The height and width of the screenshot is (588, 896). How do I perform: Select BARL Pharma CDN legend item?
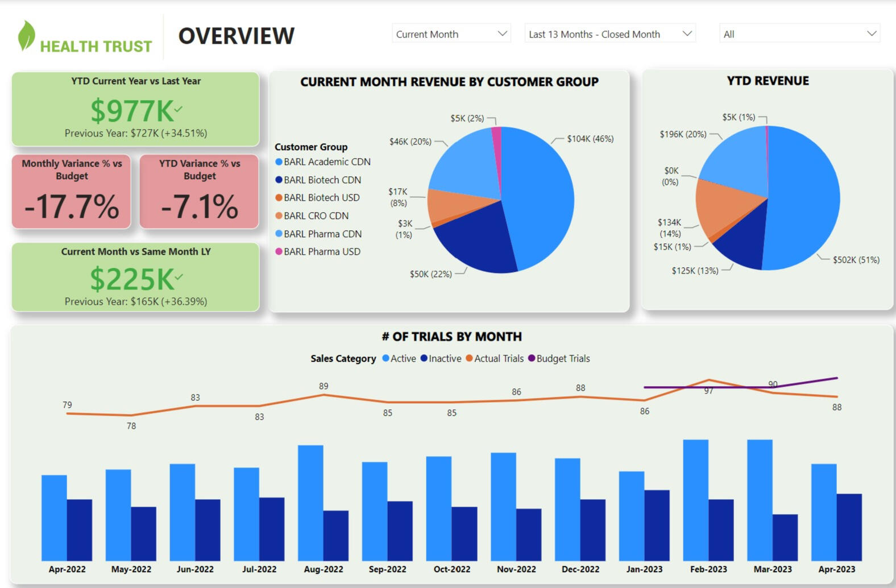(x=322, y=234)
